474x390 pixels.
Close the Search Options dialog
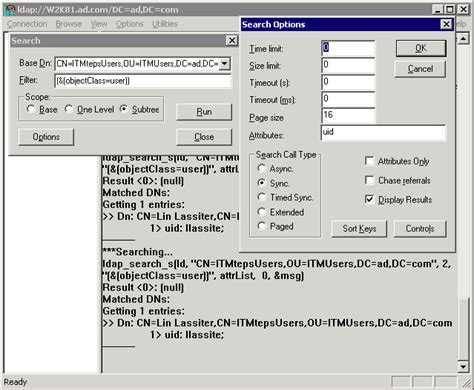pos(446,24)
